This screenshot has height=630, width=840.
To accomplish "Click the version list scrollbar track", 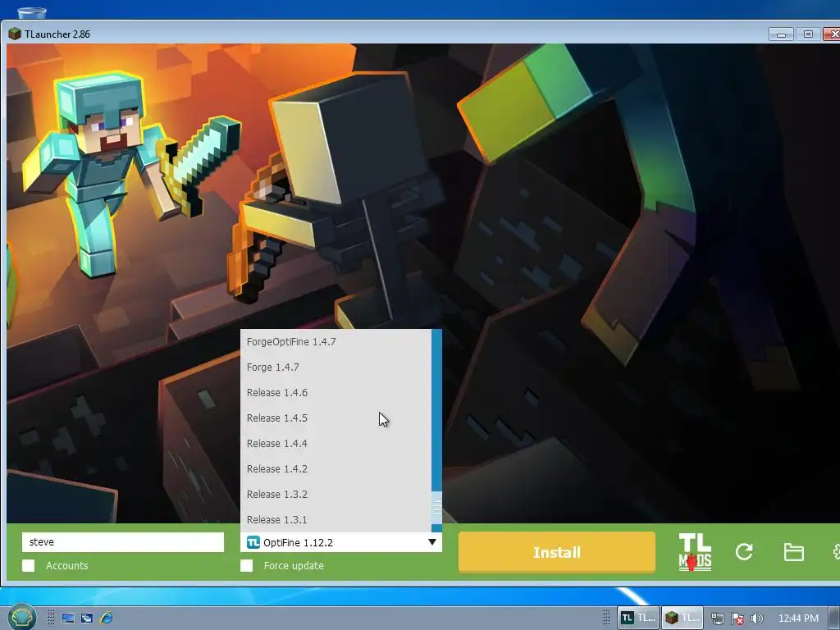I will 436,410.
